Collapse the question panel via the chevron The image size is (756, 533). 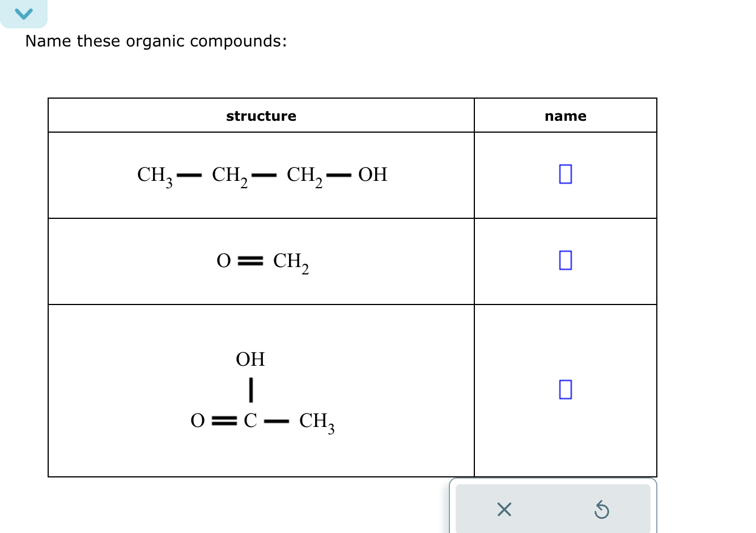click(x=24, y=14)
